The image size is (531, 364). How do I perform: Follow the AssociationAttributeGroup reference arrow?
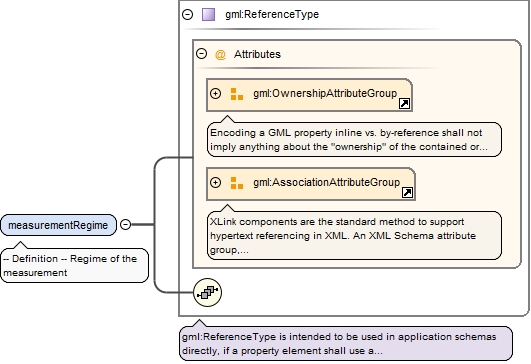[x=407, y=193]
